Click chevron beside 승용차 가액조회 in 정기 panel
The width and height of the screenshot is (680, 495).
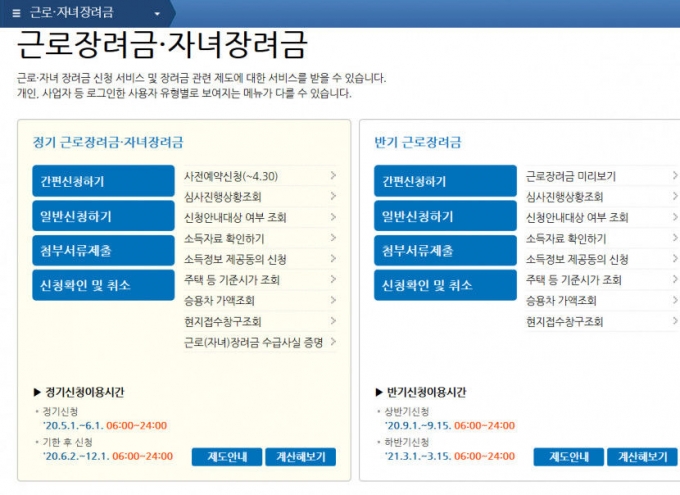point(332,300)
